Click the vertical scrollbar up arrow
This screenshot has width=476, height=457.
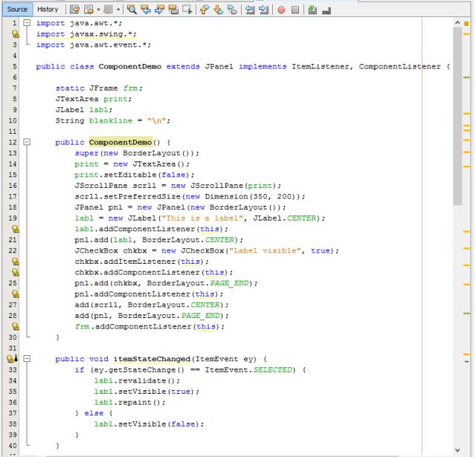[x=457, y=24]
